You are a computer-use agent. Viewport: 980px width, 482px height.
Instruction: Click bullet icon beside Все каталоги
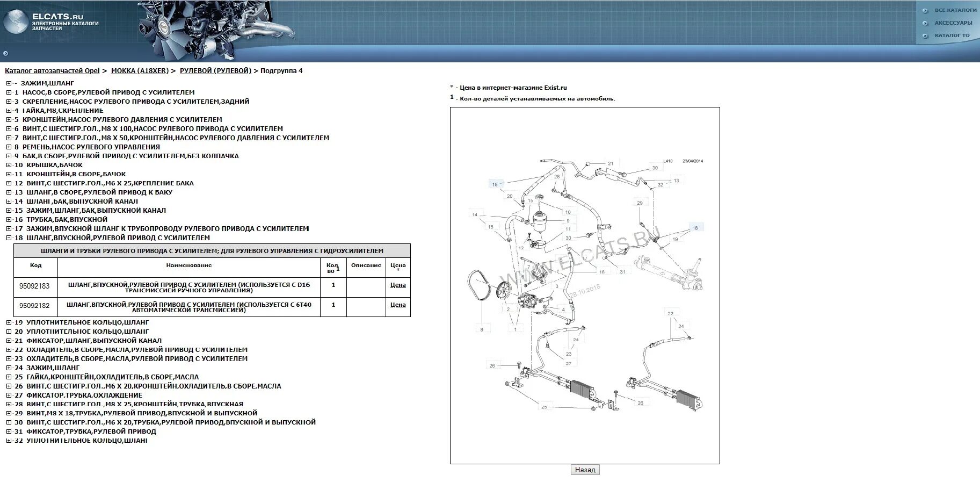(925, 10)
